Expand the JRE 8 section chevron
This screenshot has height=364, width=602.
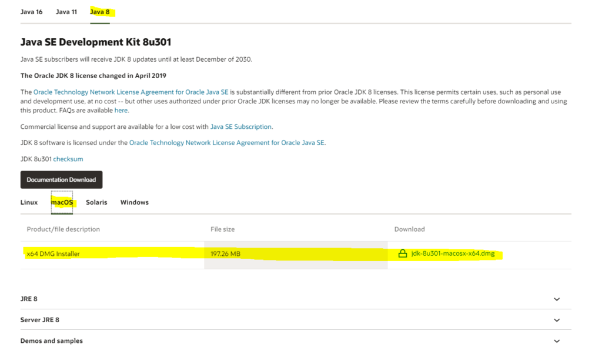click(557, 299)
